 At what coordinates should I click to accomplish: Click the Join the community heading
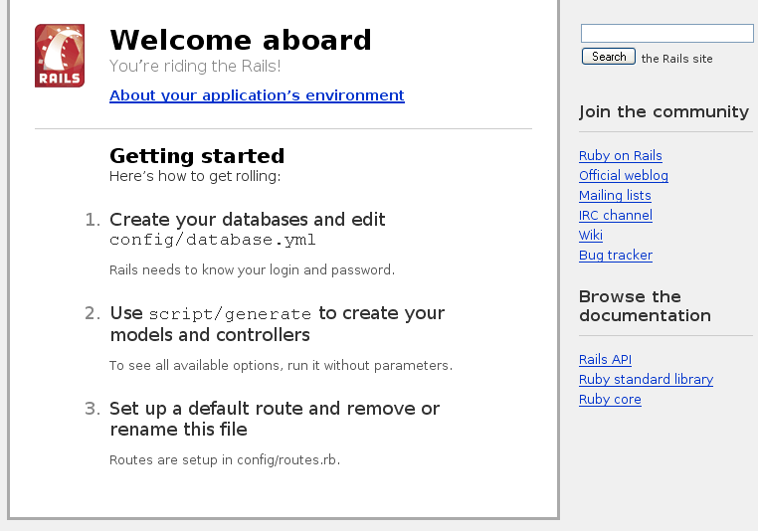coord(663,112)
